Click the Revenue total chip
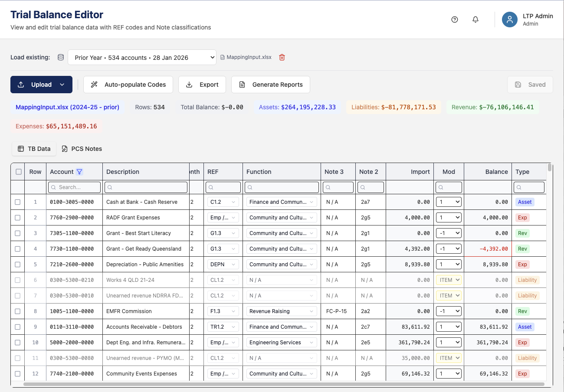Screen dimensions: 564x392 (x=492, y=107)
